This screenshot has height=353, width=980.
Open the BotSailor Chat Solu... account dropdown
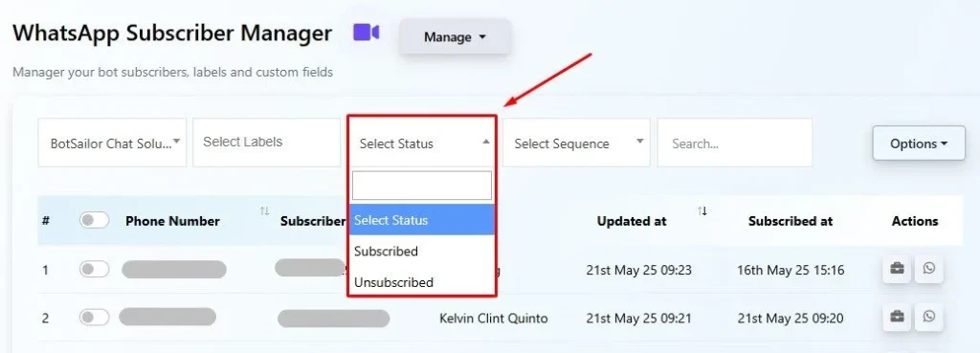[x=113, y=143]
